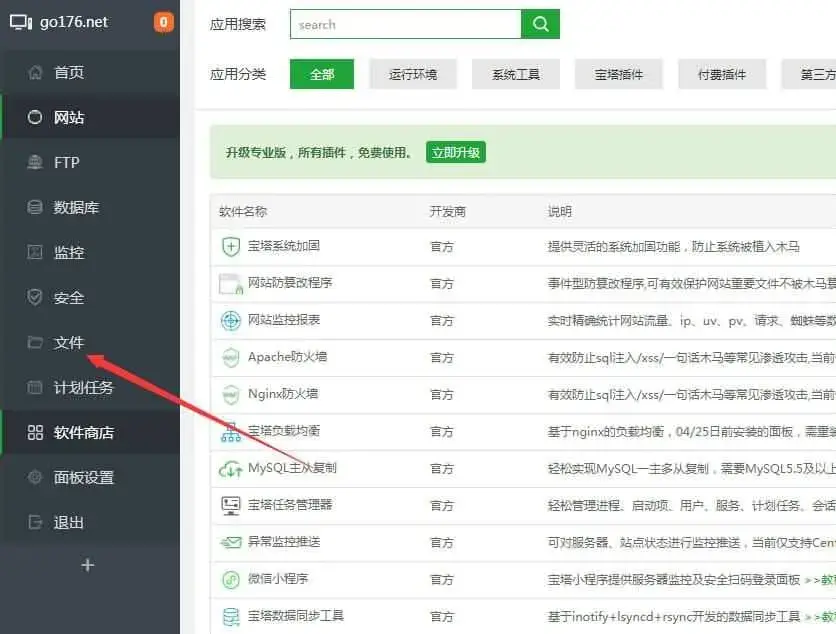The image size is (836, 634).
Task: Open the FTP sidebar menu item
Action: 90,162
